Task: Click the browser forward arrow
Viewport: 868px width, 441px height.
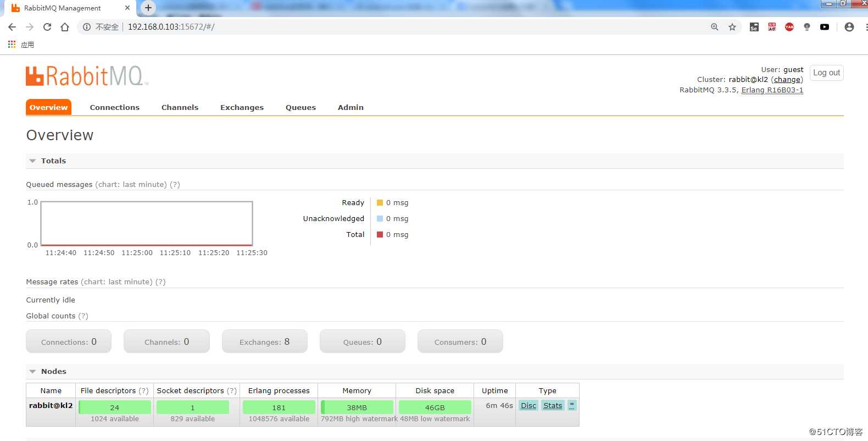Action: [x=30, y=27]
